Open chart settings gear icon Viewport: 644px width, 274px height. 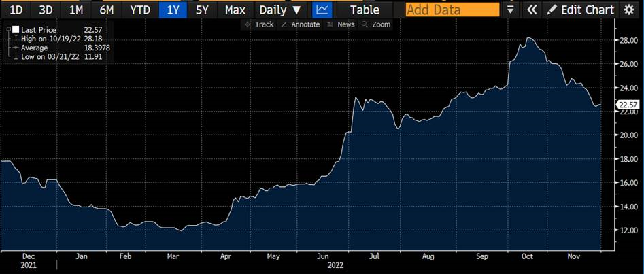tap(628, 10)
